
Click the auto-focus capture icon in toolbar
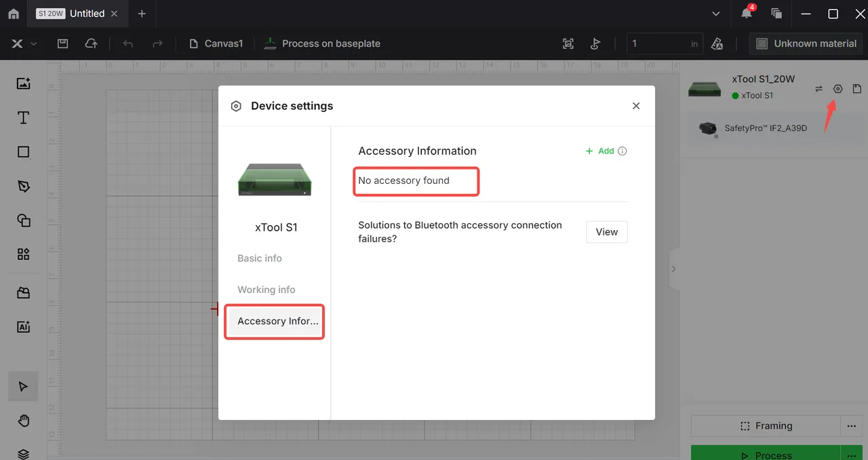coord(568,43)
